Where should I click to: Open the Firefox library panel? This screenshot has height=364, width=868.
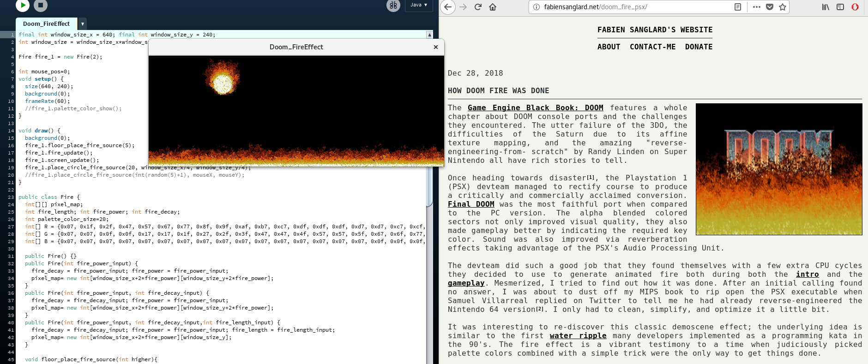pos(826,7)
